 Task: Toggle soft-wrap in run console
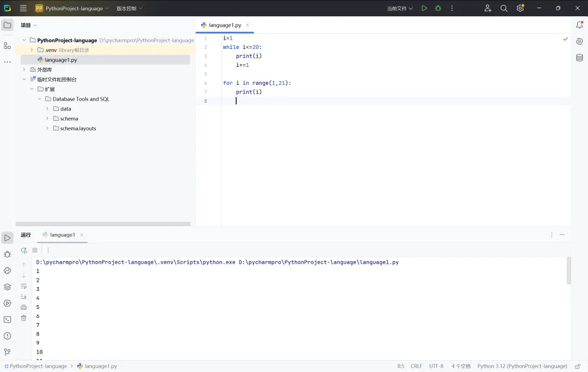[x=23, y=286]
